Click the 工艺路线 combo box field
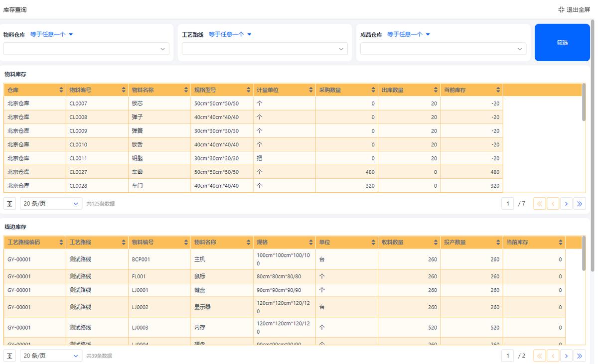The image size is (598, 364). click(265, 49)
